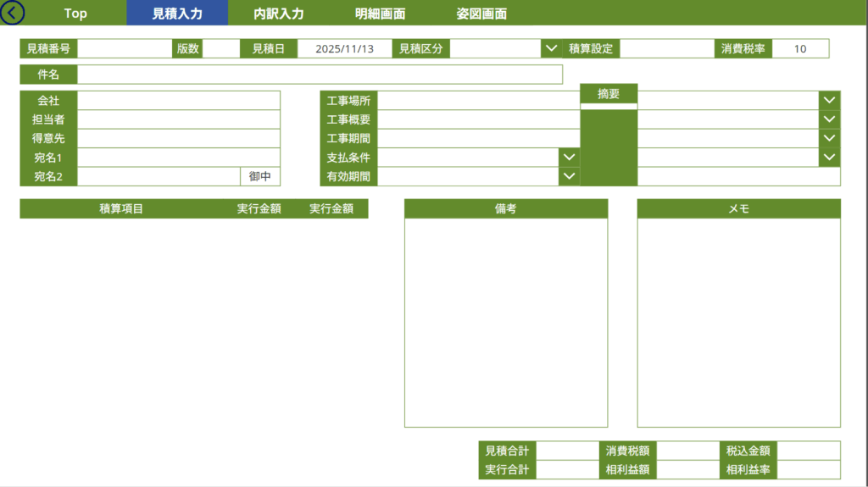Expand dropdown at far right of 工事期間 row
868x487 pixels.
(830, 138)
